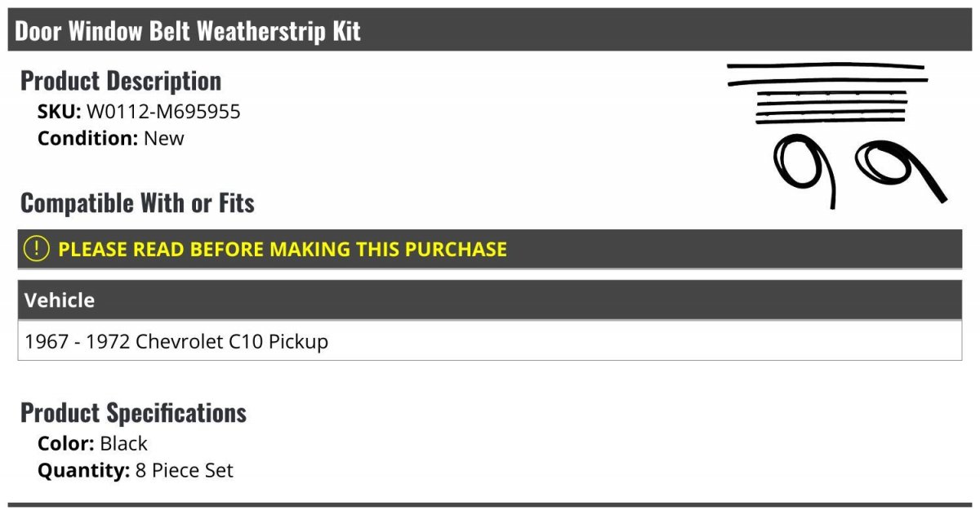The width and height of the screenshot is (980, 515).
Task: Click the SKU label
Action: pyautogui.click(x=60, y=112)
